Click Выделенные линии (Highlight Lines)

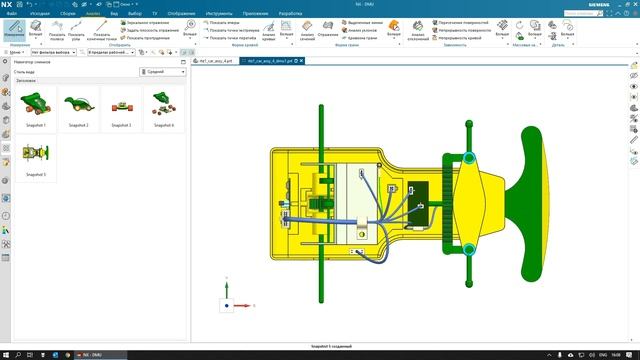click(x=362, y=23)
